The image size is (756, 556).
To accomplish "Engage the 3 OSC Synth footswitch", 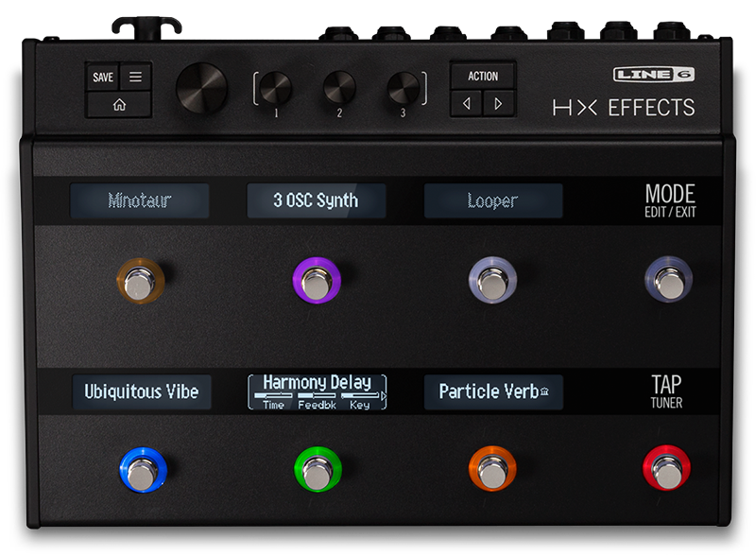I will (316, 280).
